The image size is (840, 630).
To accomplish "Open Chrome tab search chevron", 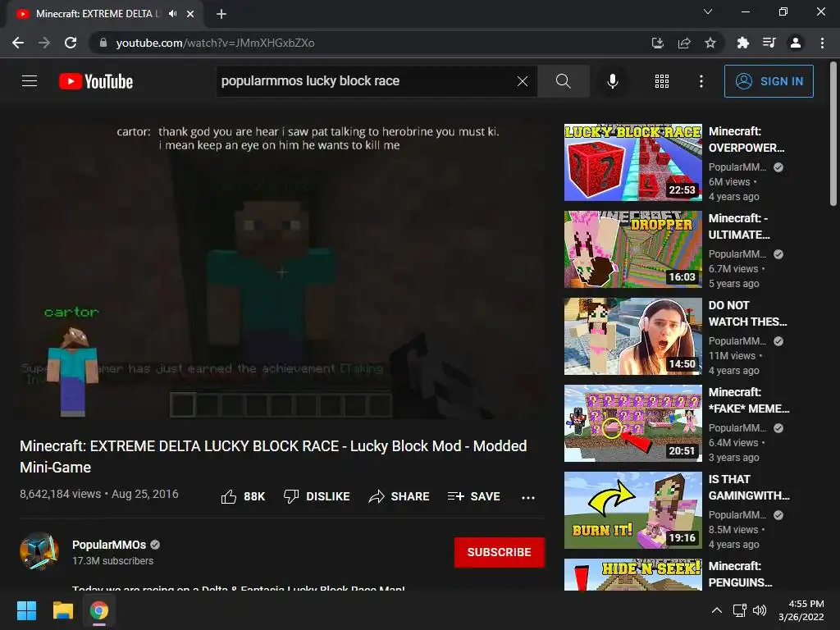I will pyautogui.click(x=708, y=11).
